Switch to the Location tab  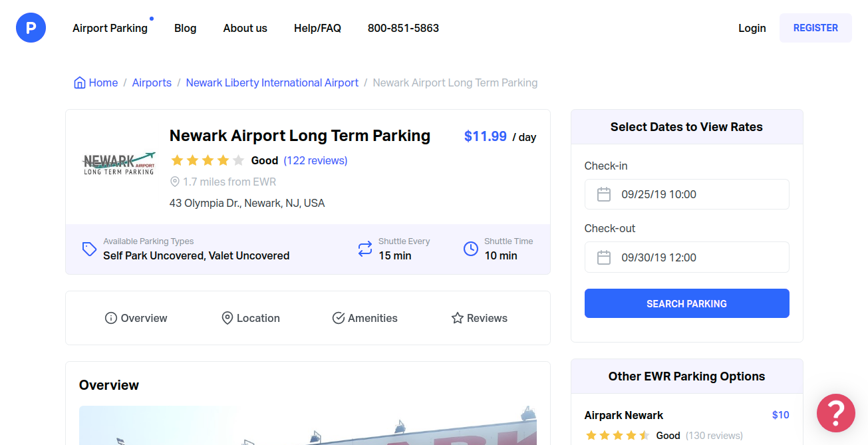(251, 318)
